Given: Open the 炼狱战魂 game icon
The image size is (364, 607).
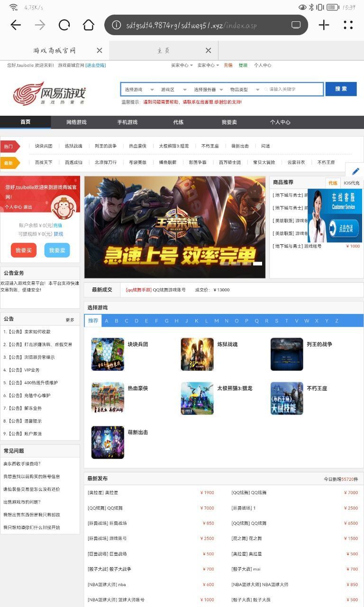Looking at the screenshot, I should (197, 354).
